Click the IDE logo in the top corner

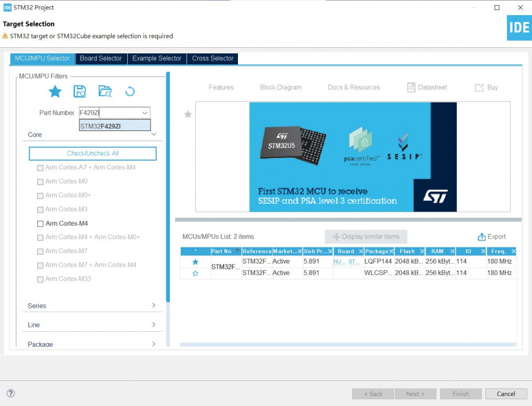[519, 28]
